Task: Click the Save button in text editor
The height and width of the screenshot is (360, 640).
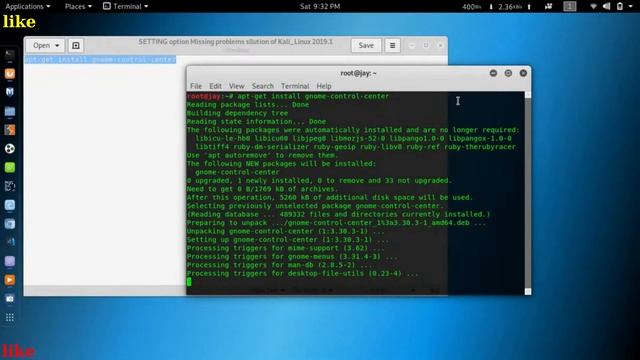Action: point(366,45)
